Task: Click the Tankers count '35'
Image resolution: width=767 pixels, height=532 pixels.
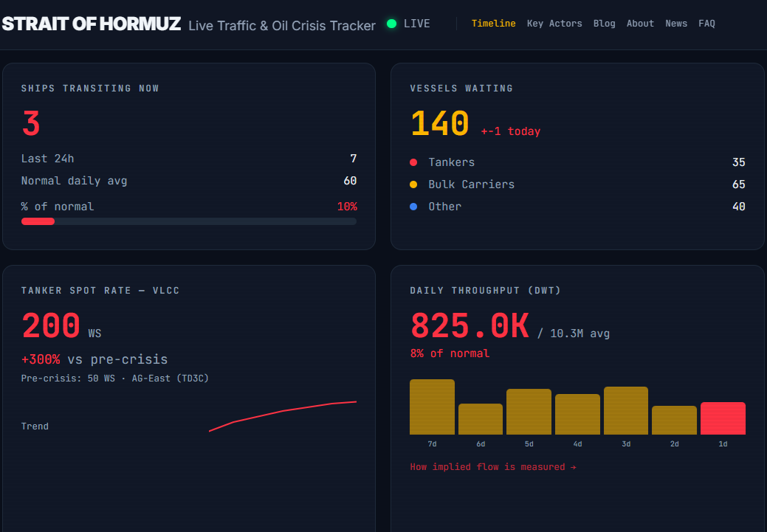Action: click(739, 162)
